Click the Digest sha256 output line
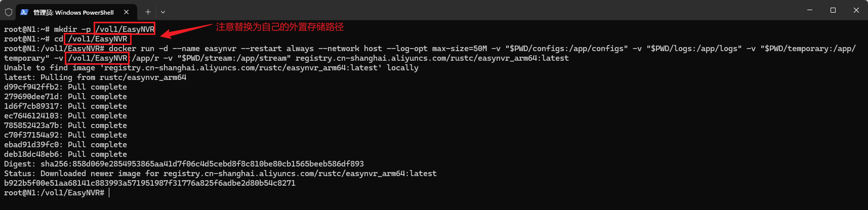The image size is (868, 210). click(x=184, y=163)
